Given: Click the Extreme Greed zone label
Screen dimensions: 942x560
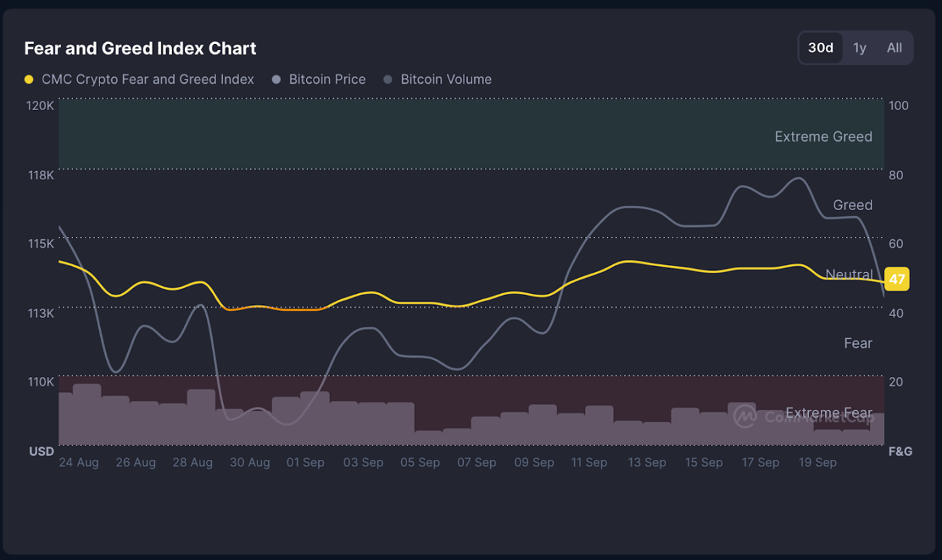Looking at the screenshot, I should click(x=823, y=137).
